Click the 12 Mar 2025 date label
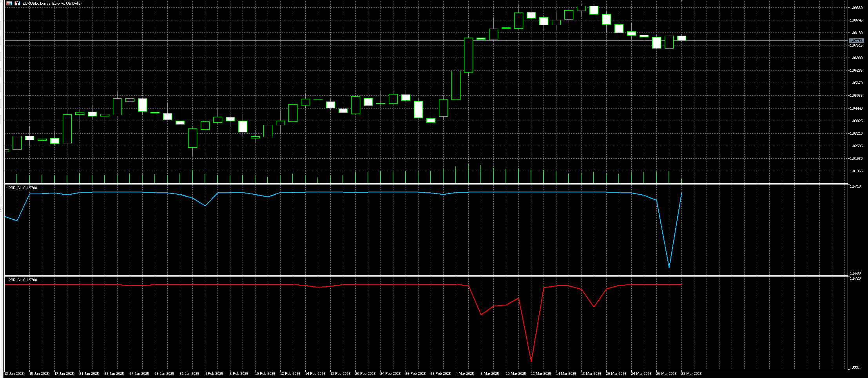Screen dimensions: 868x378 tap(541, 374)
